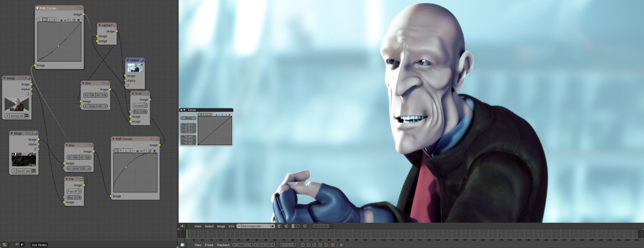
Task: Click the plus zoom icon in lower RGB Curves node
Action: [x=137, y=151]
